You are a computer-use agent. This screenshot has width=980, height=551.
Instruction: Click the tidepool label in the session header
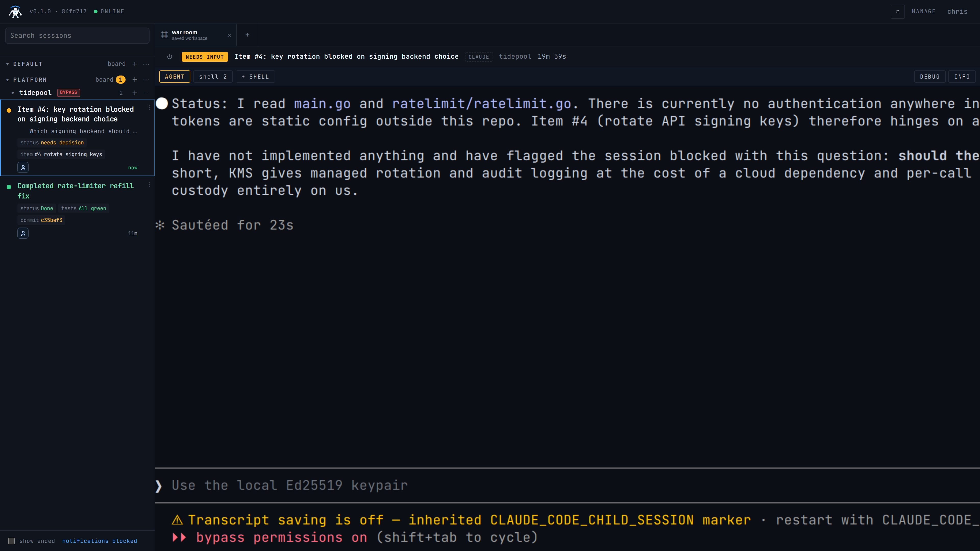pos(515,56)
